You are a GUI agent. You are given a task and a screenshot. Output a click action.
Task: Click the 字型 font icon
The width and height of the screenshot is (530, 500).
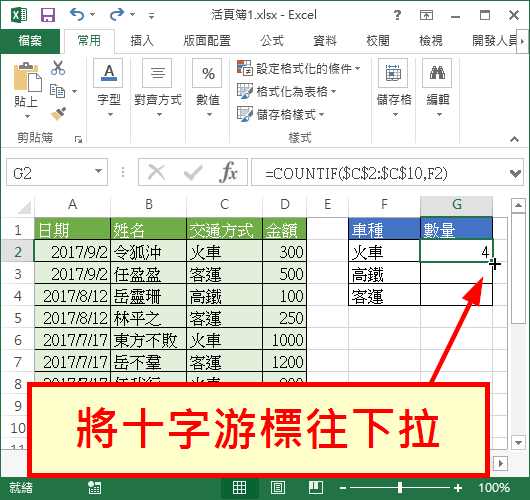coord(108,73)
